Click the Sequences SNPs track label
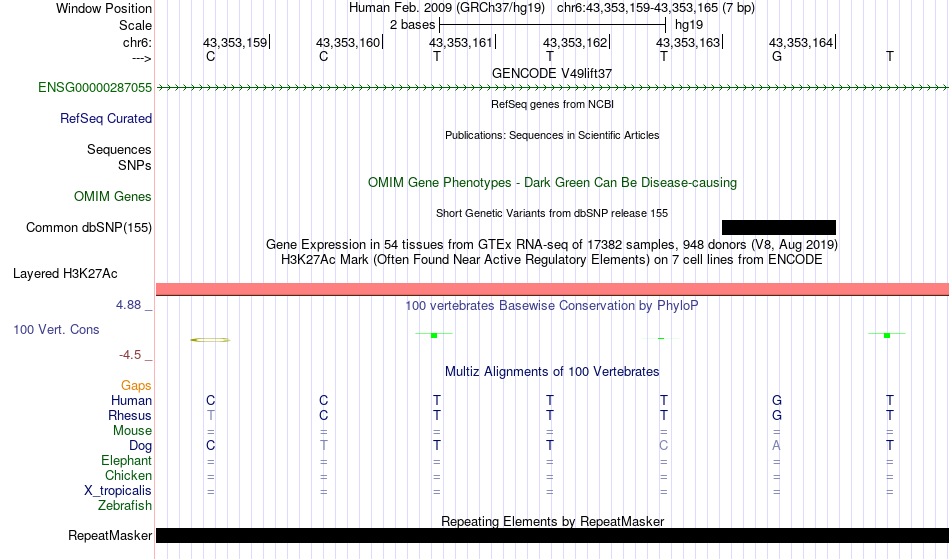The image size is (950, 559). pos(119,157)
